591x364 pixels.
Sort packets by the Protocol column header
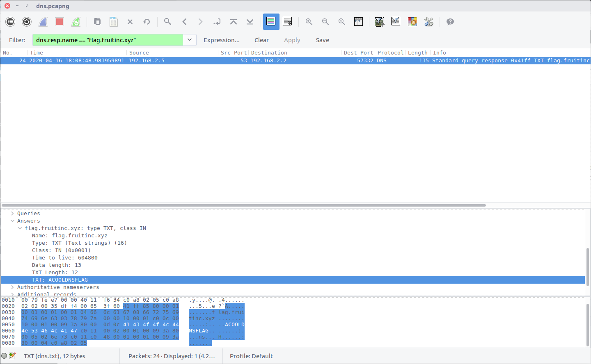390,53
